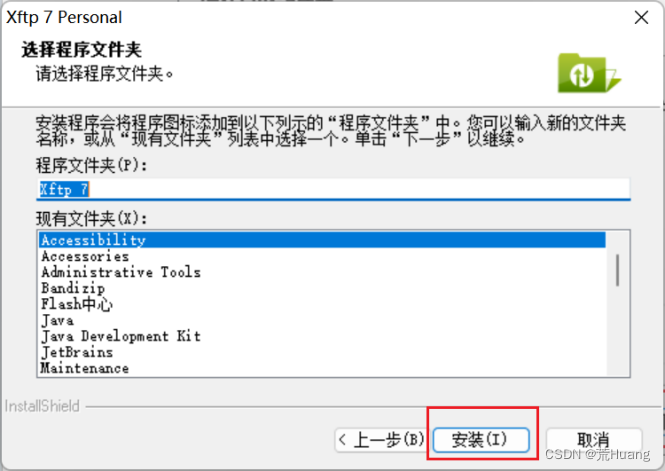
Task: Click the 现有文件夹(X) label
Action: tap(92, 219)
